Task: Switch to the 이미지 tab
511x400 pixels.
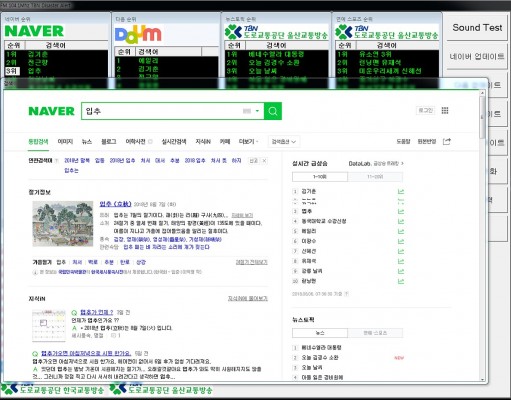Action: click(x=65, y=142)
